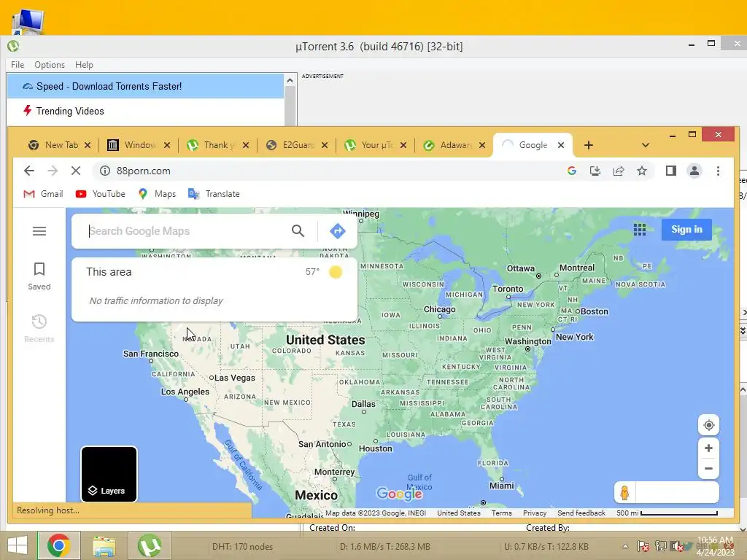This screenshot has width=747, height=560.
Task: Go back in Chrome
Action: click(29, 171)
